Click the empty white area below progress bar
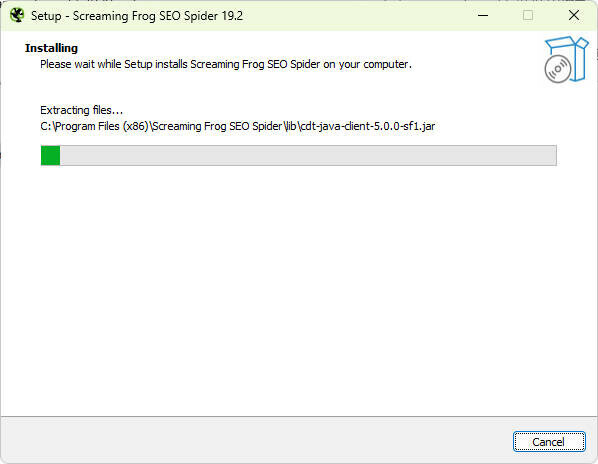598x464 pixels. click(299, 290)
